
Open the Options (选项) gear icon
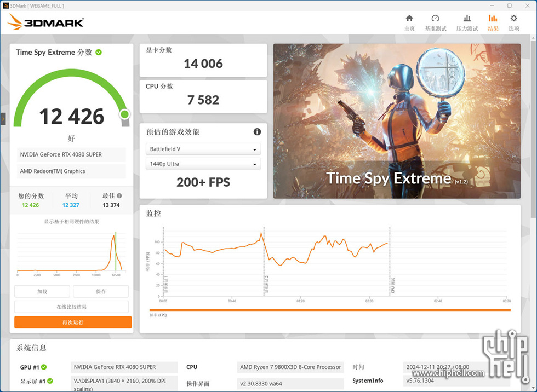tap(514, 19)
